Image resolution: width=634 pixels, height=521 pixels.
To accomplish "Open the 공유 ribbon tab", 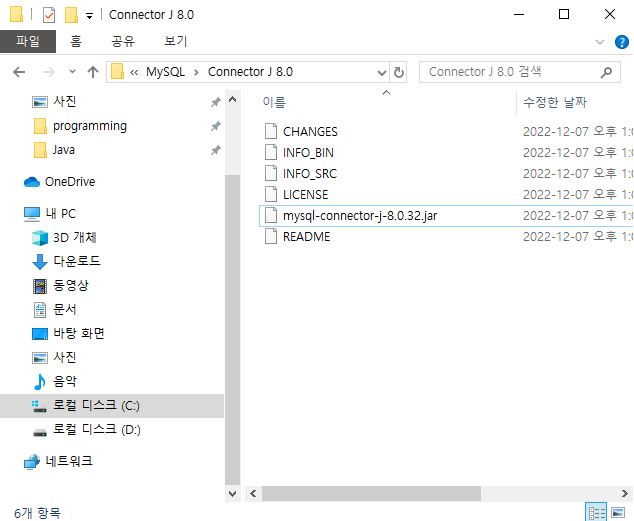I will click(123, 41).
